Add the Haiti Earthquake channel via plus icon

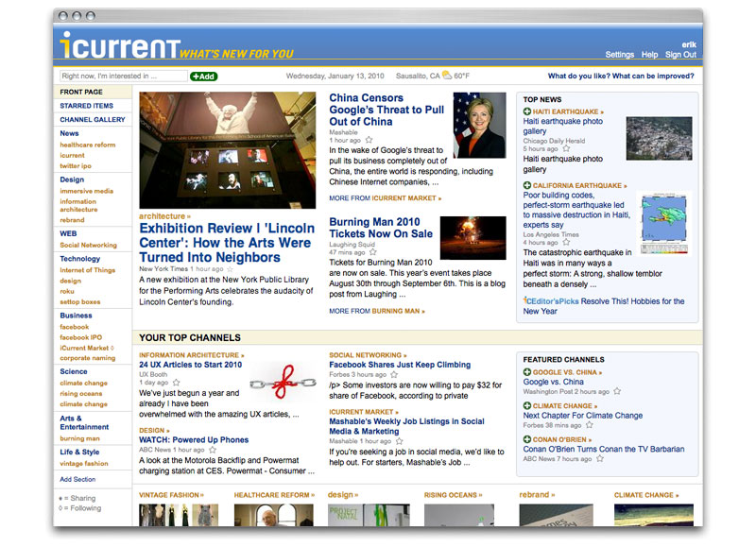[527, 112]
